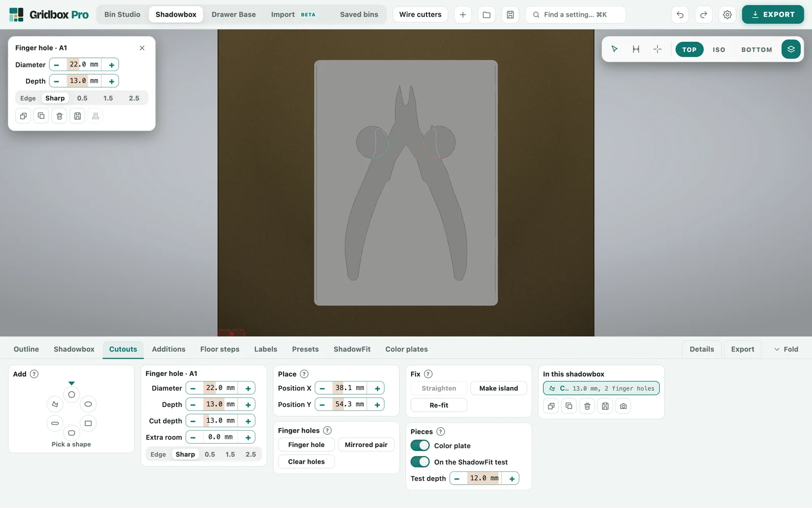Copy finger hole with floating panel copy icon
The width and height of the screenshot is (812, 508).
click(x=41, y=116)
